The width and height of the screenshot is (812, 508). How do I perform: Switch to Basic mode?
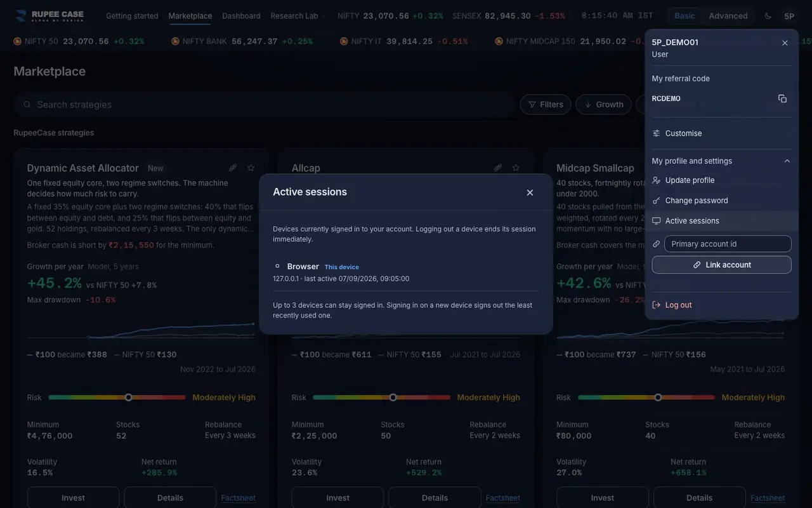(684, 16)
